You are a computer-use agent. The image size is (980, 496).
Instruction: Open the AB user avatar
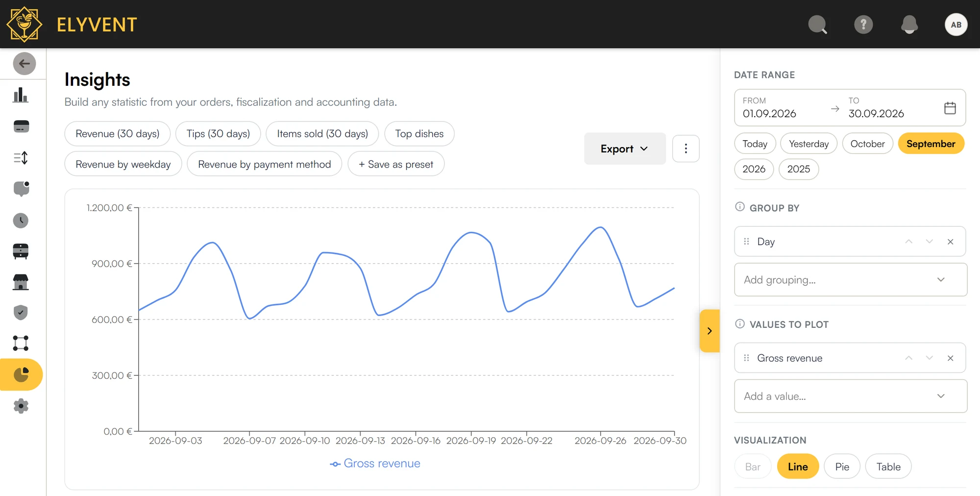click(x=956, y=25)
